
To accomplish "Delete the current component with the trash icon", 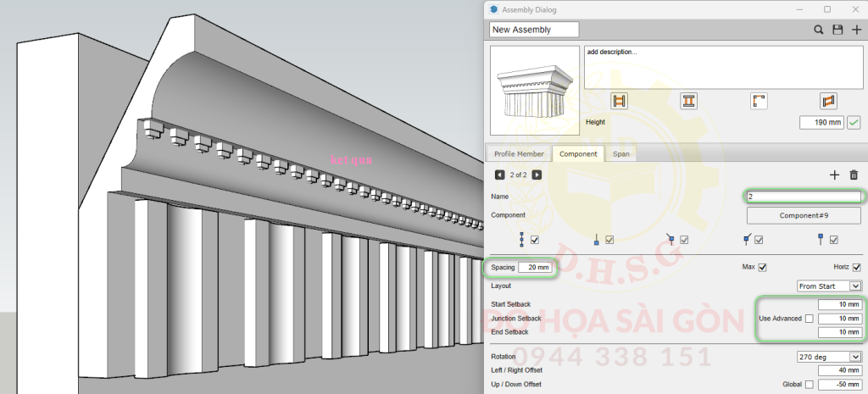I will [854, 175].
